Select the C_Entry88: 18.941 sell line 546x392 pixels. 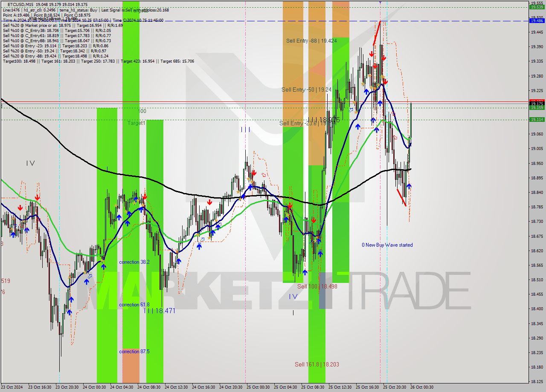point(57,40)
